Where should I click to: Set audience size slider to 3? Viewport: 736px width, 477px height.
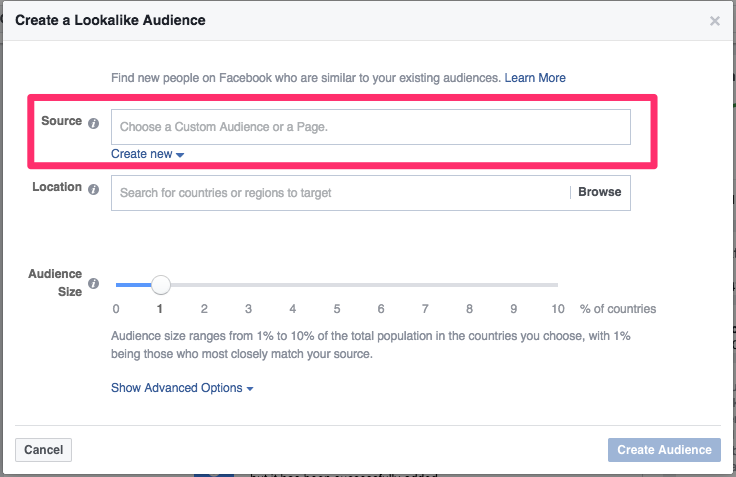(248, 285)
